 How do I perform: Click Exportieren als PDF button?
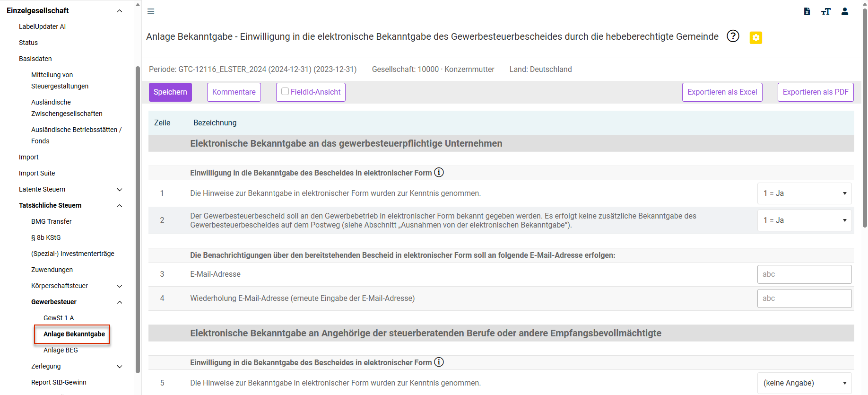point(816,92)
